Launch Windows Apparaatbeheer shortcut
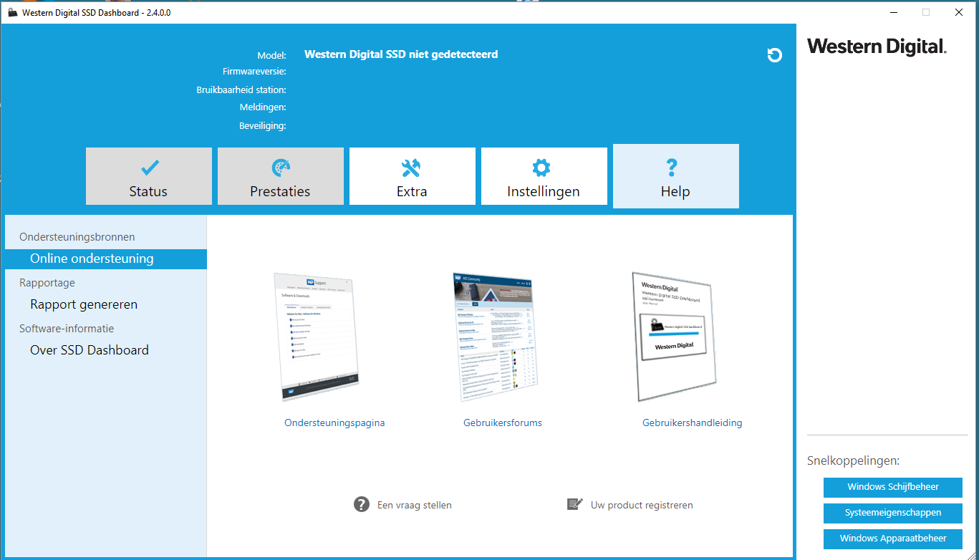 tap(893, 539)
